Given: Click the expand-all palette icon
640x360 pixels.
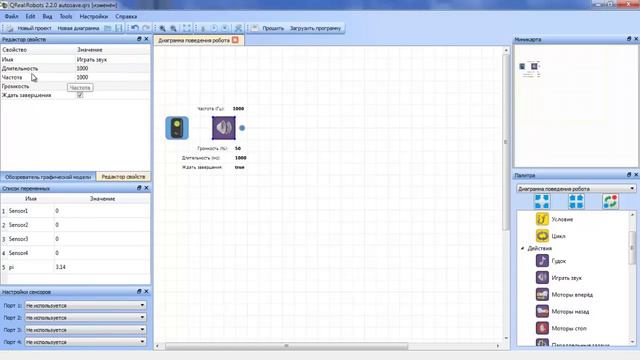Looking at the screenshot, I should click(542, 202).
